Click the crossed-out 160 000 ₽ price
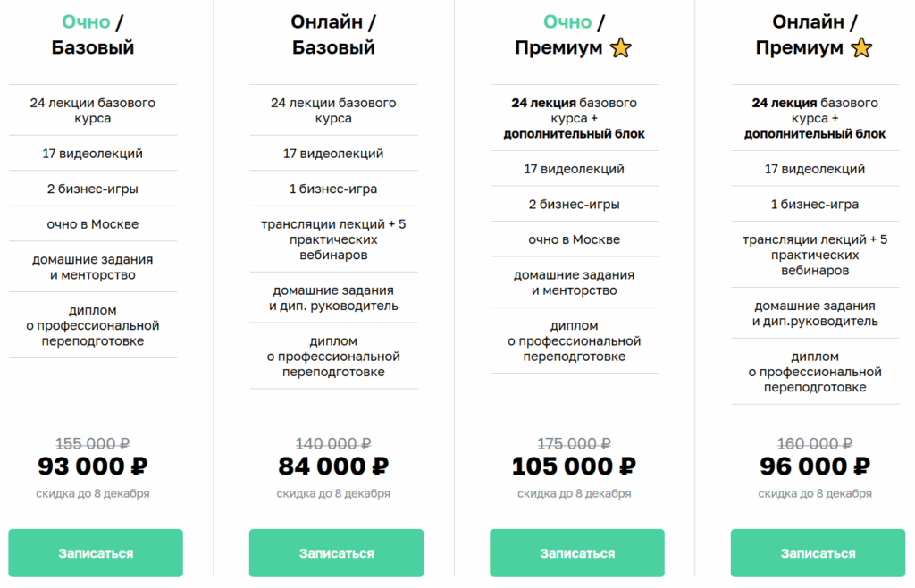This screenshot has height=588, width=915. pos(815,443)
